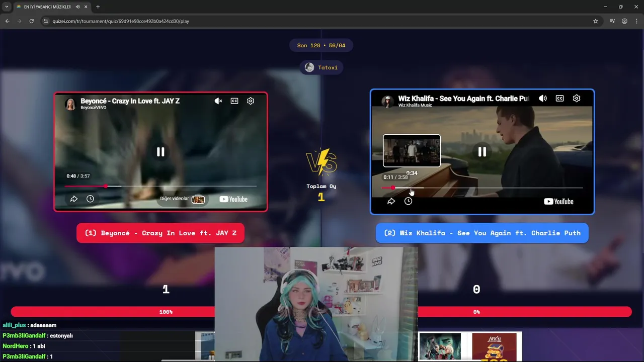This screenshot has height=362, width=644.
Task: Click chat message from alili_plus
Action: (30, 325)
